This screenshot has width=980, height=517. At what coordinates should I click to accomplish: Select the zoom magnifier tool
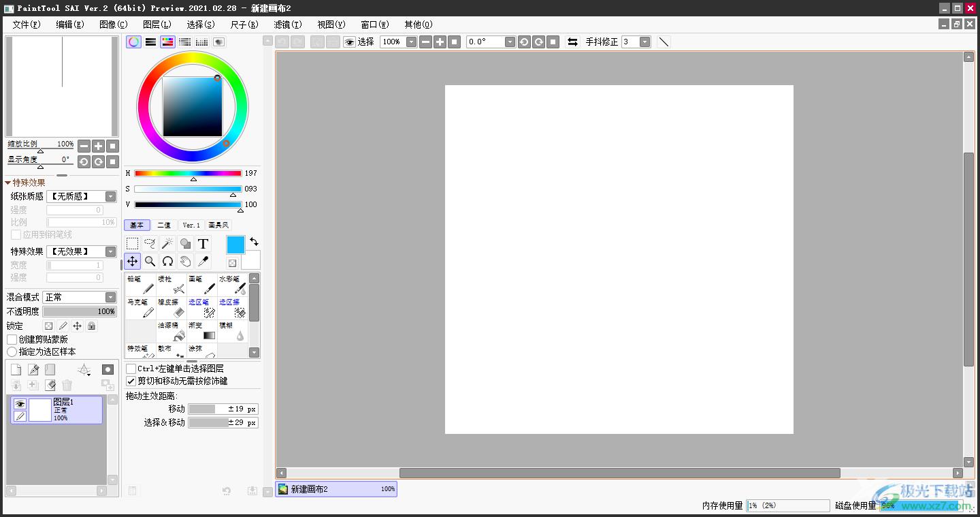150,262
